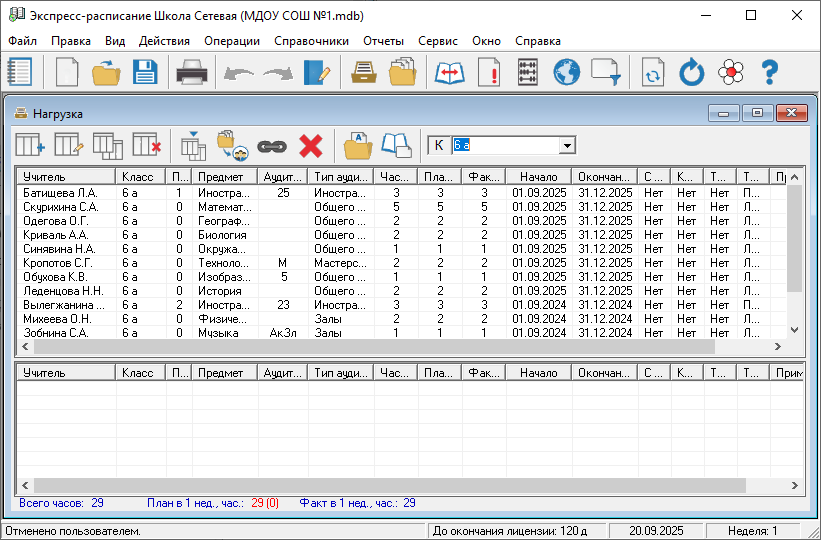Viewport: 821px width, 540px height.
Task: Select the История subject cell
Action: tap(225, 291)
